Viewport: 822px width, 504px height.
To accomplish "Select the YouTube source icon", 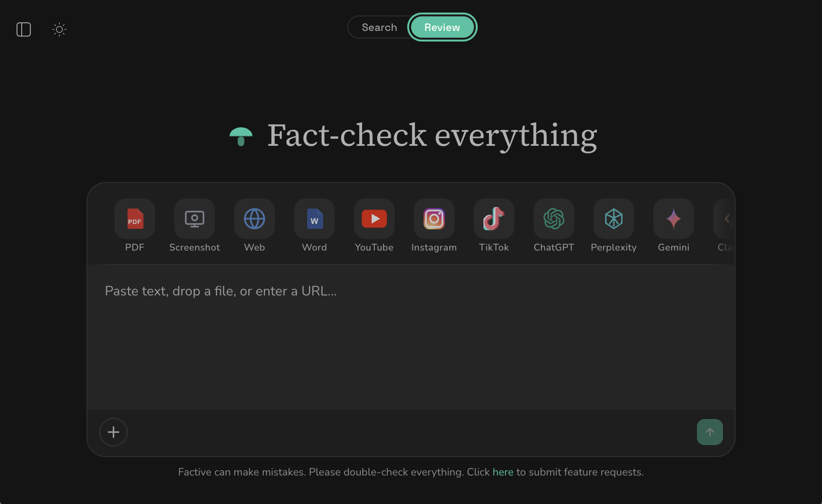I will (x=374, y=219).
